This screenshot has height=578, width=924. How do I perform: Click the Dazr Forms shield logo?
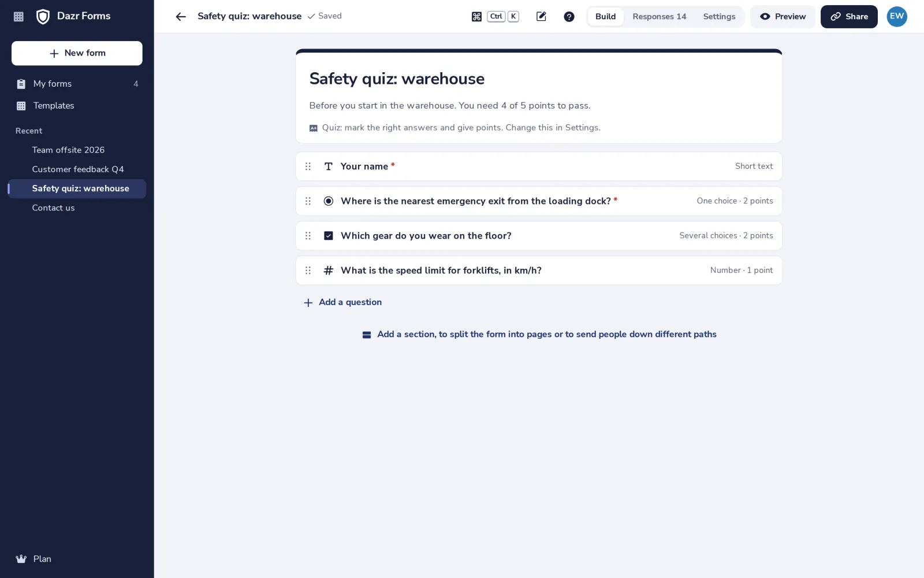point(43,17)
